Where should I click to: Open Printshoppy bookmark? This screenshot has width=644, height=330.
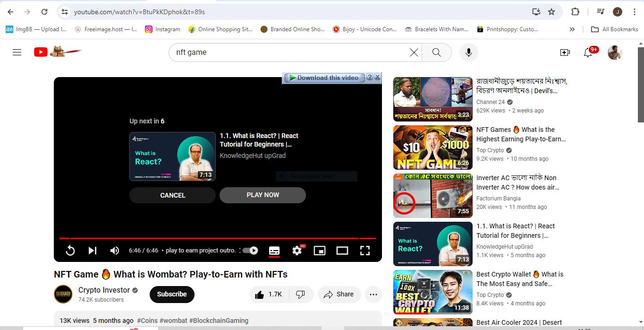tap(508, 29)
